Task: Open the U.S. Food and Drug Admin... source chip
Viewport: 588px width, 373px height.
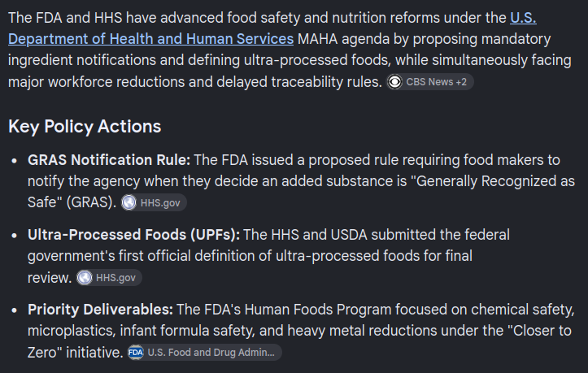Action: (204, 353)
